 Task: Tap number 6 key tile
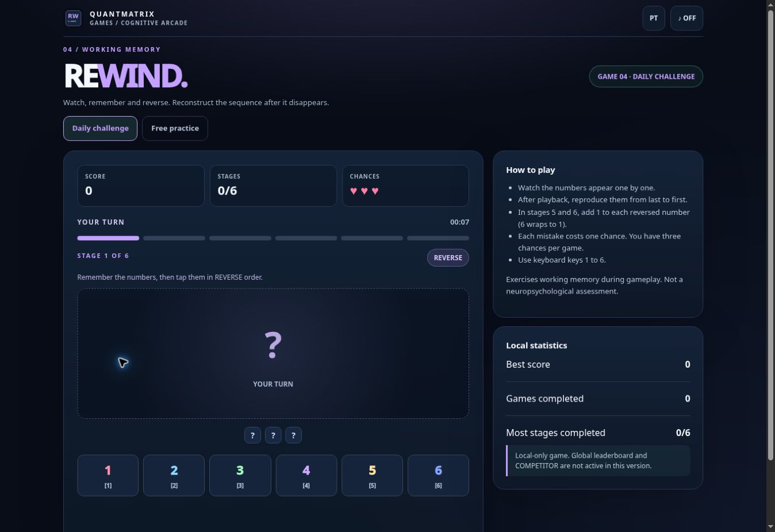pos(438,475)
